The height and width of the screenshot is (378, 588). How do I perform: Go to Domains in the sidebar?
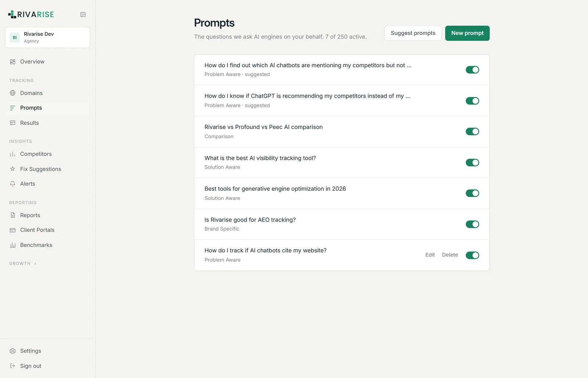(x=48, y=93)
